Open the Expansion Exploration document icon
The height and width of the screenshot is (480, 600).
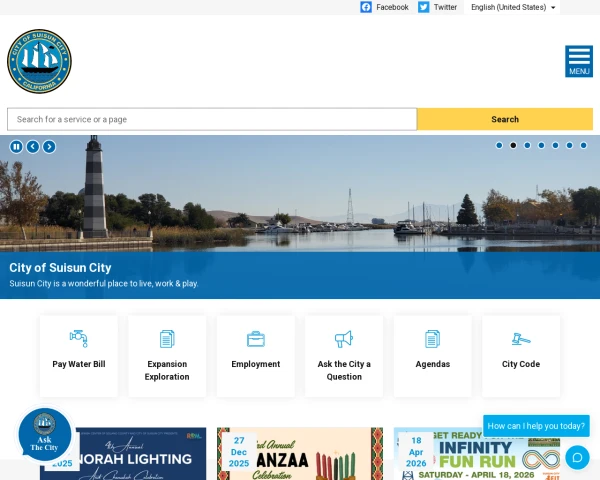[x=167, y=338]
